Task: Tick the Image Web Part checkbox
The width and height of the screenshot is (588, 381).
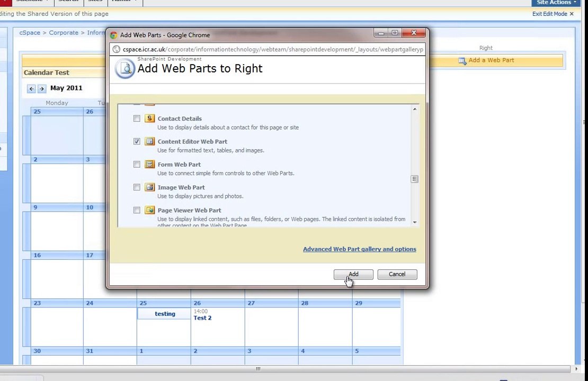Action: click(x=137, y=187)
